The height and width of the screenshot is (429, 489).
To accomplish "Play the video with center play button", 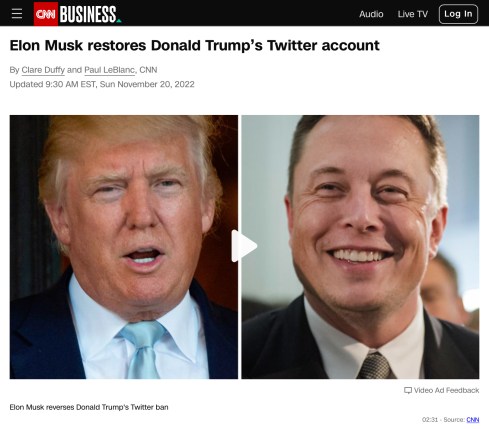I will pos(244,246).
